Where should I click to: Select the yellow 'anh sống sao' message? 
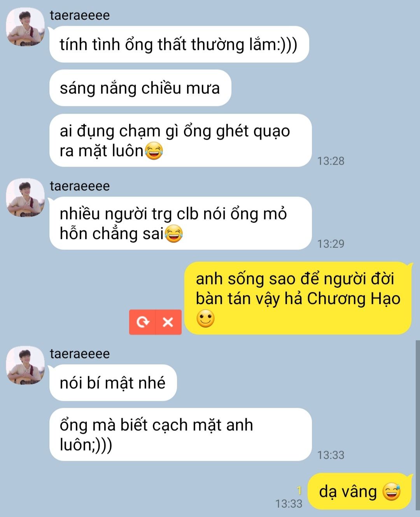[x=298, y=298]
